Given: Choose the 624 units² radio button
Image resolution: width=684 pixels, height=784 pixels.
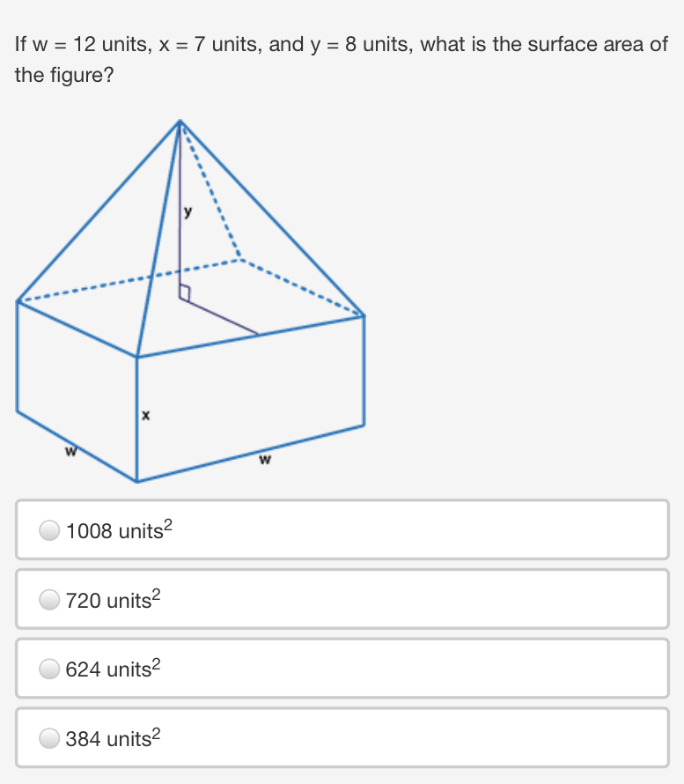Looking at the screenshot, I should [x=50, y=669].
